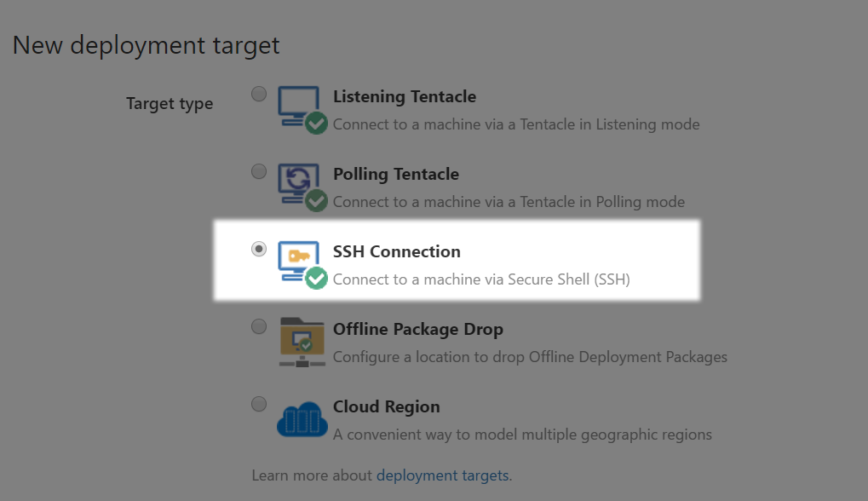Click the Connect via Secure Shell description
Screen dimensions: 868x501
coord(480,279)
